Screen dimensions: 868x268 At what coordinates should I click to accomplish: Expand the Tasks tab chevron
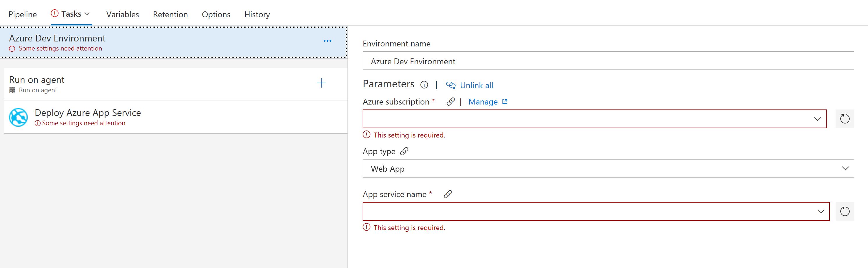(x=87, y=14)
